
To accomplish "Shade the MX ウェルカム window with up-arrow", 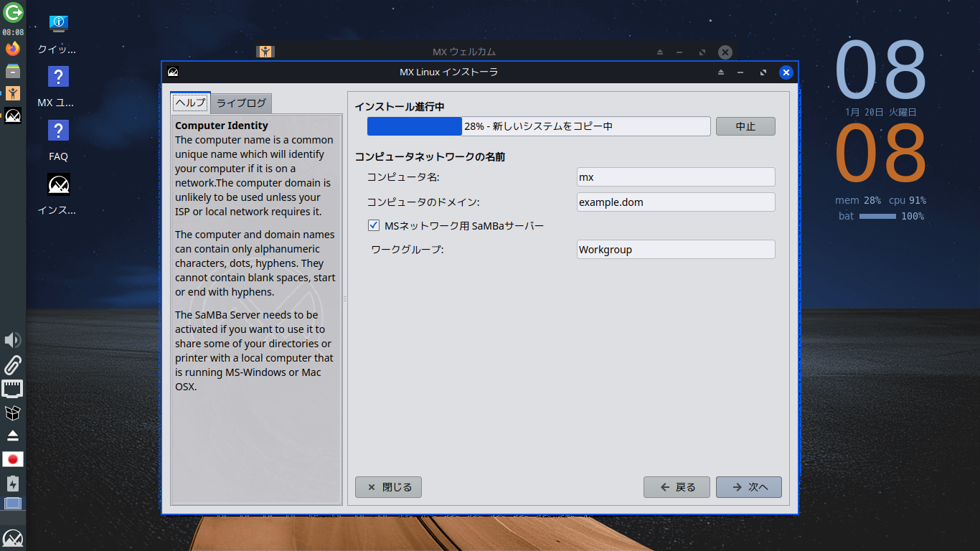I will coord(660,52).
